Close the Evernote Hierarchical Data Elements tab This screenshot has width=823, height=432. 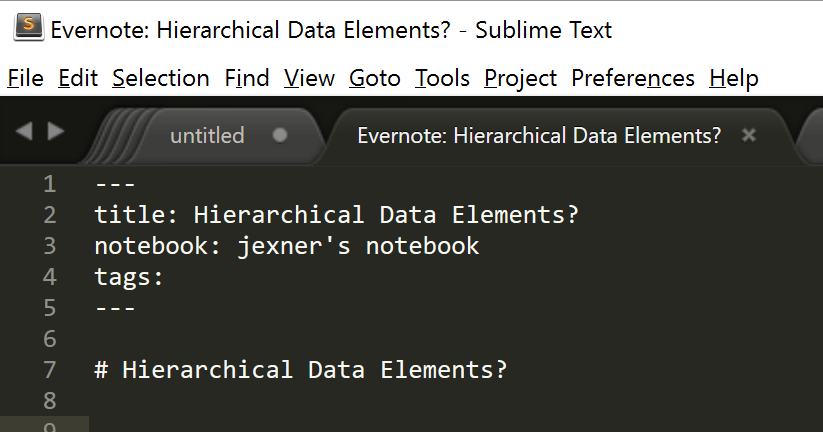(749, 135)
